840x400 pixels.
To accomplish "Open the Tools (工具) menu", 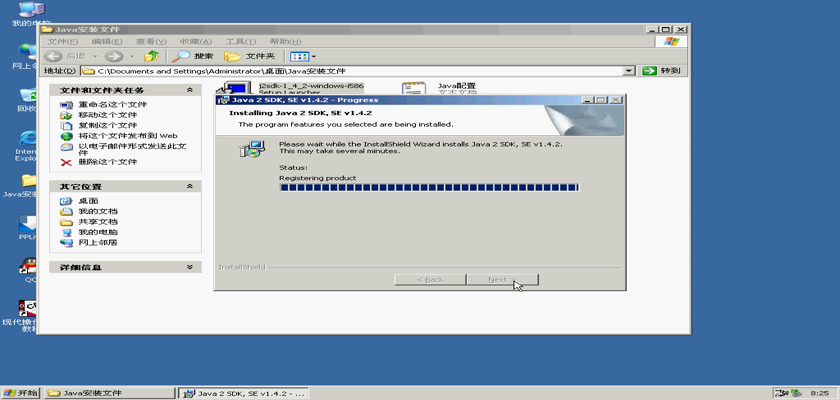I will point(241,42).
